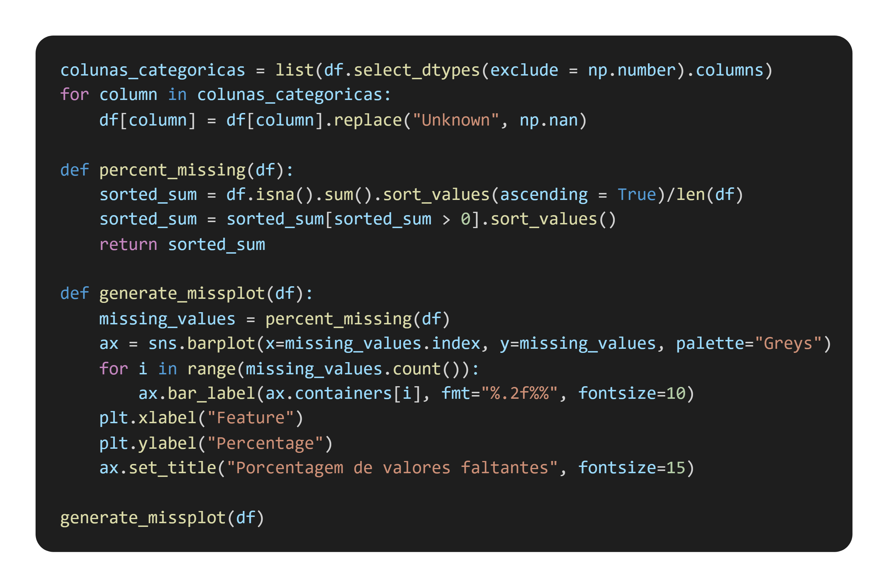The image size is (888, 588).
Task: Select the True keyword in sort_values
Action: tap(637, 195)
